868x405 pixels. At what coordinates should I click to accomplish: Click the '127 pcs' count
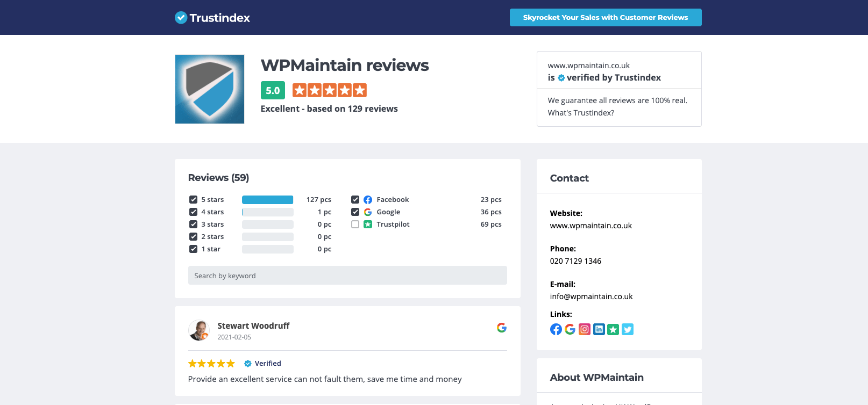[319, 200]
